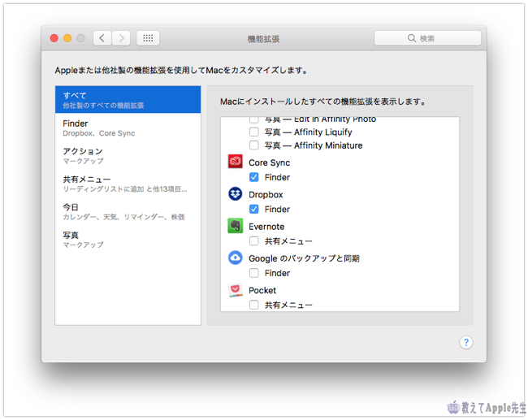Viewport: 528px width, 420px height.
Task: Enable the Edit in Affinity Photo checkbox
Action: click(254, 119)
